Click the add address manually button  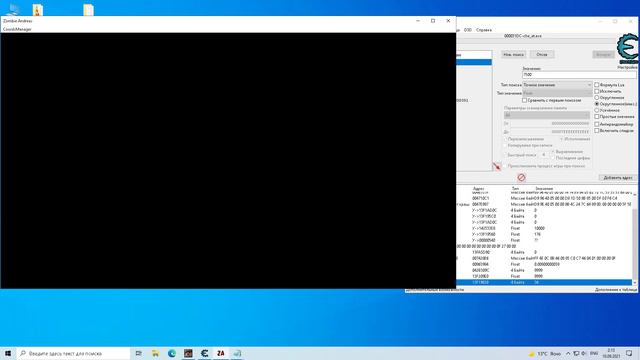point(618,178)
